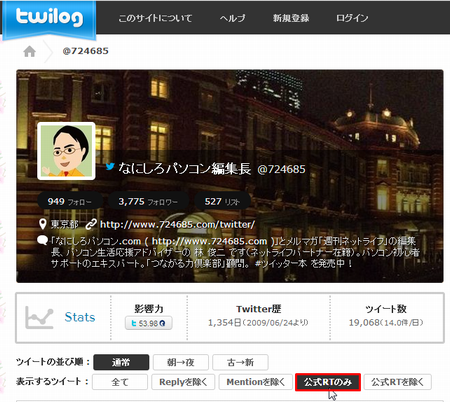Click the ログイン link
Image resolution: width=450 pixels, height=402 pixels.
[352, 18]
